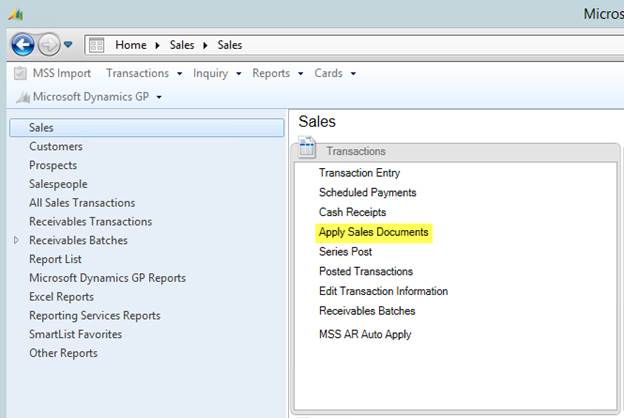
Task: Click the Transaction Entry link
Action: 359,173
